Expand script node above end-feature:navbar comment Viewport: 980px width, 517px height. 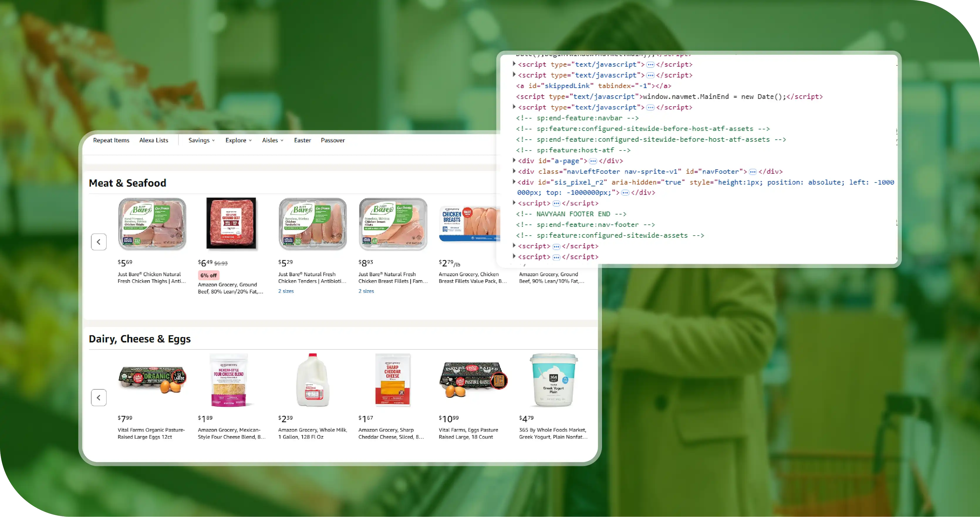click(x=514, y=107)
